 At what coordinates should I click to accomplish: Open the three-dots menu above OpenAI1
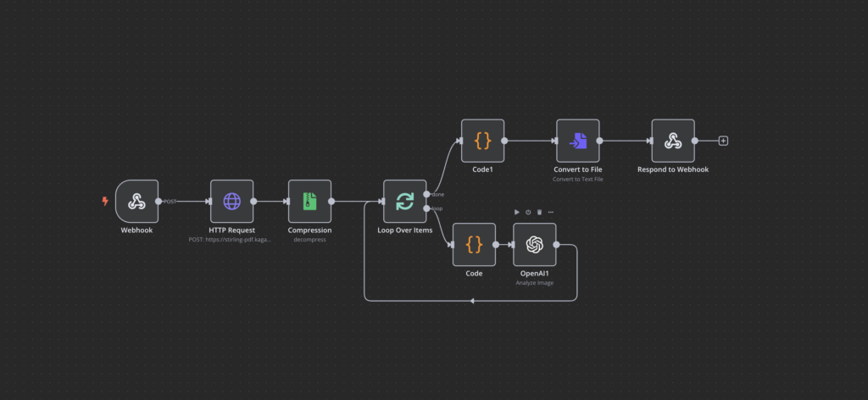click(550, 212)
